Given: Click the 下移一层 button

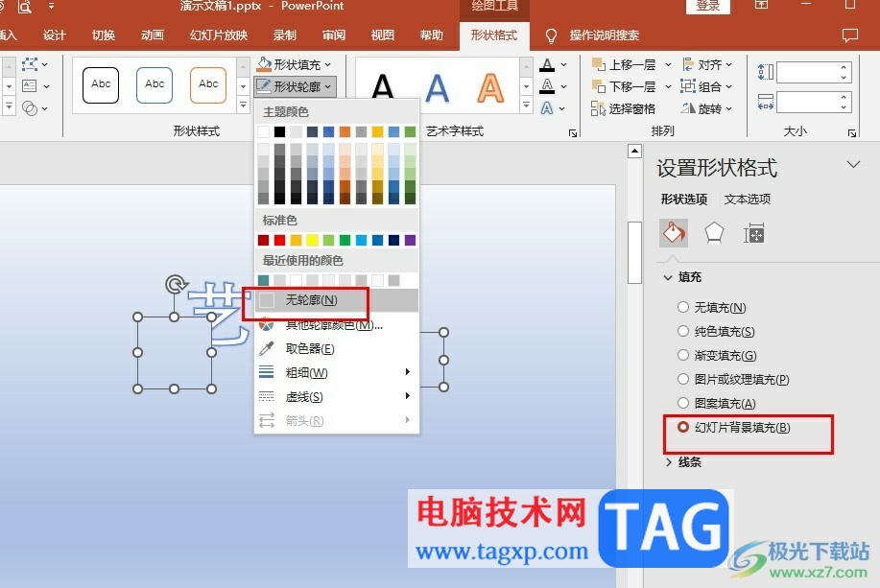Looking at the screenshot, I should [624, 86].
